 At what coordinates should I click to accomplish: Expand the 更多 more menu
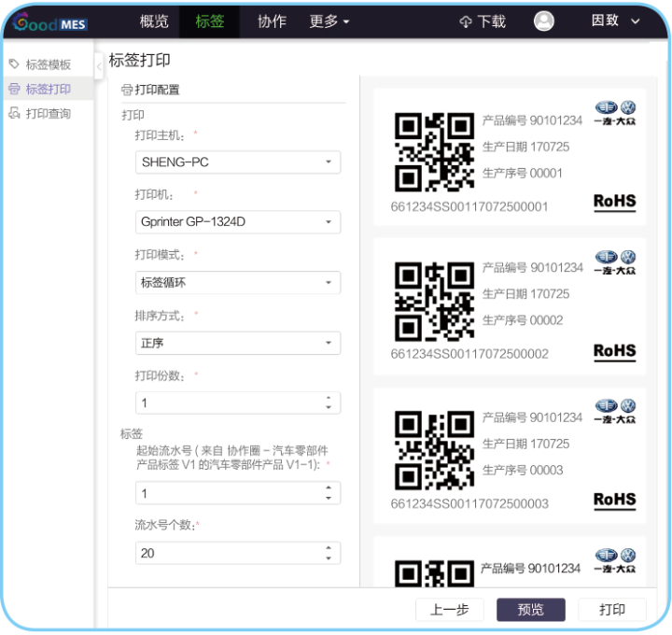coord(329,21)
